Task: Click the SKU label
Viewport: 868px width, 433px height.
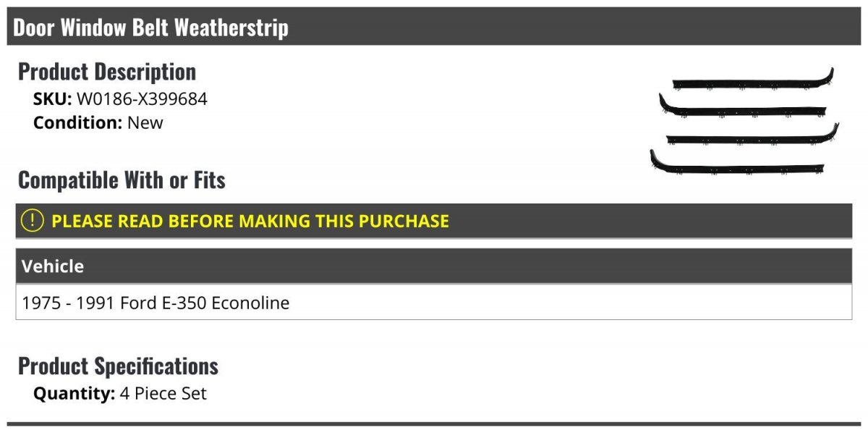Action: pyautogui.click(x=52, y=99)
